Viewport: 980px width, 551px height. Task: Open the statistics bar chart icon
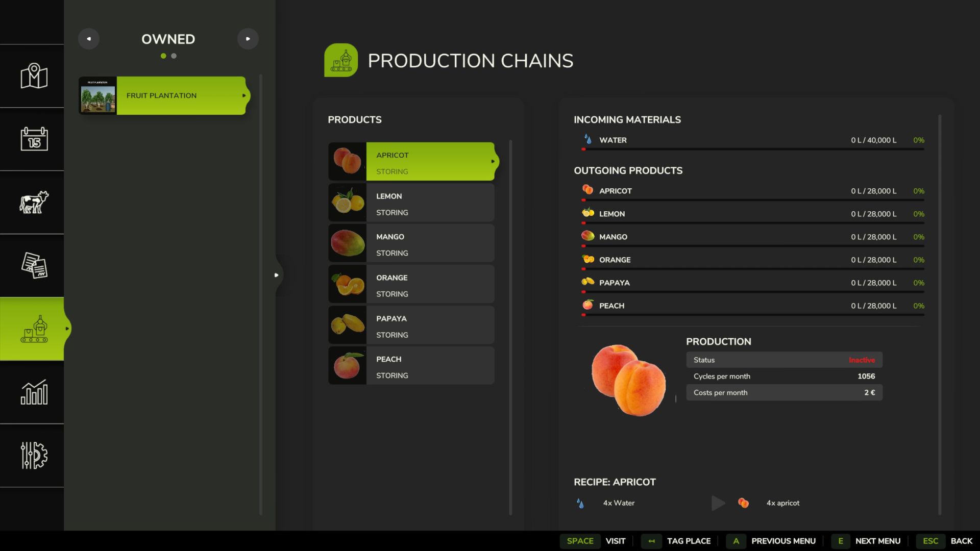pos(34,392)
